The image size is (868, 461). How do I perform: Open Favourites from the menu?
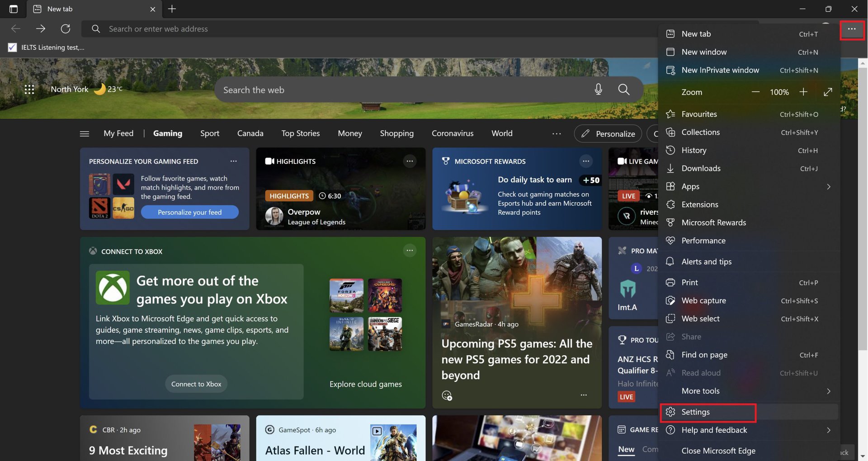coord(749,114)
